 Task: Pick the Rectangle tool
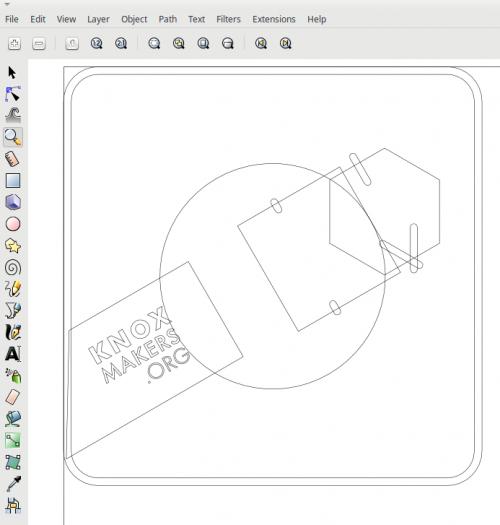click(x=13, y=180)
